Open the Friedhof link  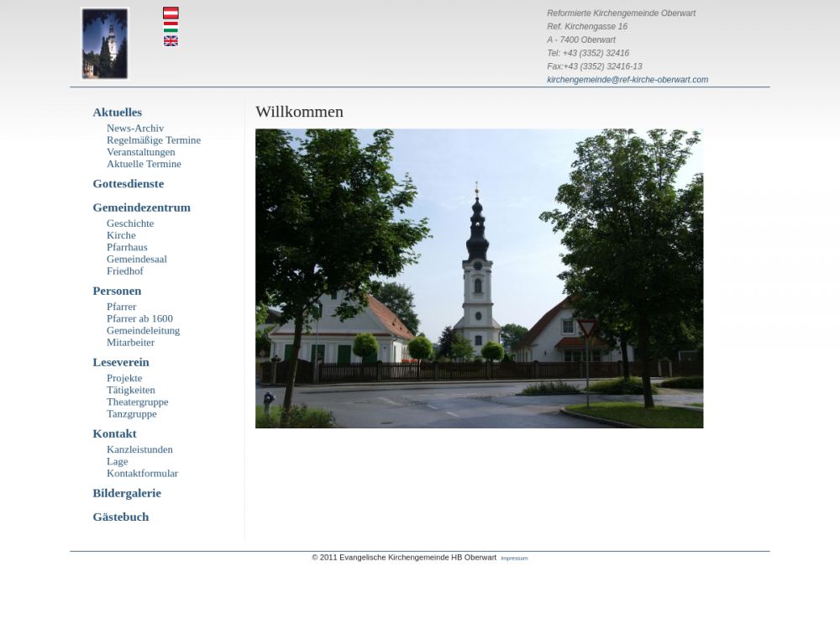tap(125, 271)
